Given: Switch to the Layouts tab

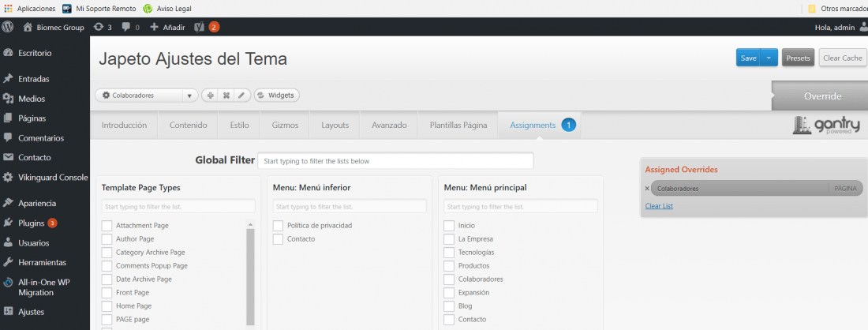Looking at the screenshot, I should 335,126.
